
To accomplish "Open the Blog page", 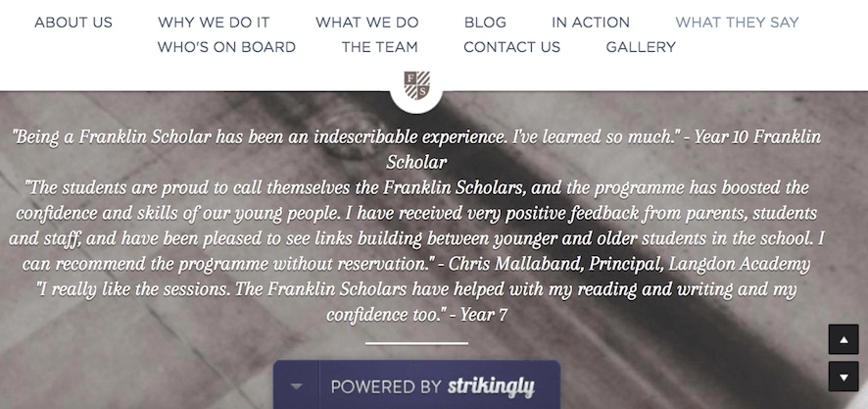I will pyautogui.click(x=485, y=22).
